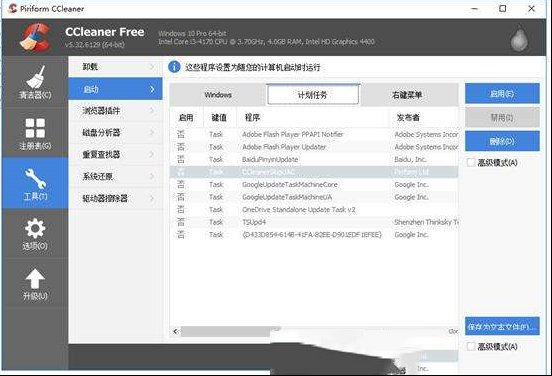Switch to Scheduled Tasks (计划任务) tab

(x=313, y=94)
